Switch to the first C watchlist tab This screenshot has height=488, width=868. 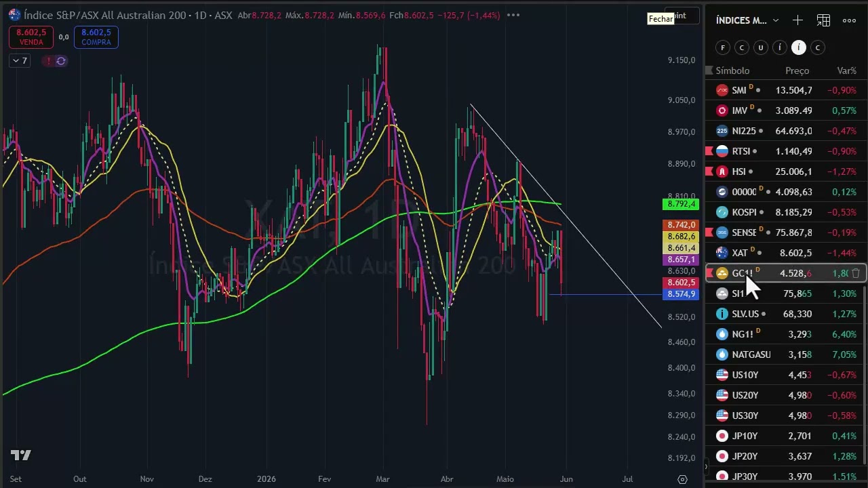click(x=742, y=47)
